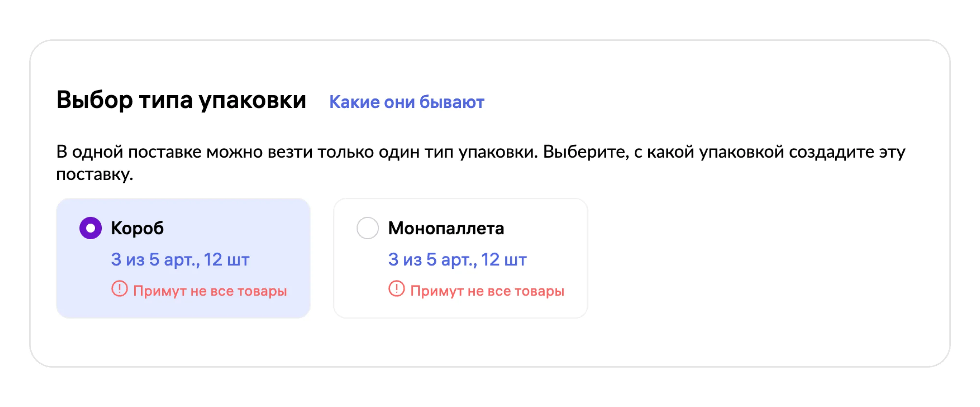Click the warning icon in Короб card
This screenshot has height=407, width=980.
120,289
